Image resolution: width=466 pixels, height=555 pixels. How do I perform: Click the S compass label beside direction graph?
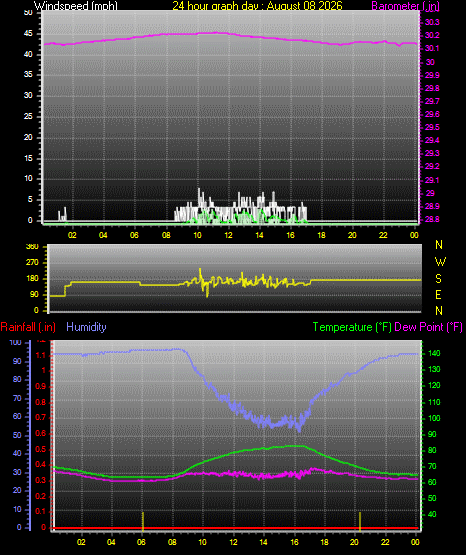click(438, 279)
